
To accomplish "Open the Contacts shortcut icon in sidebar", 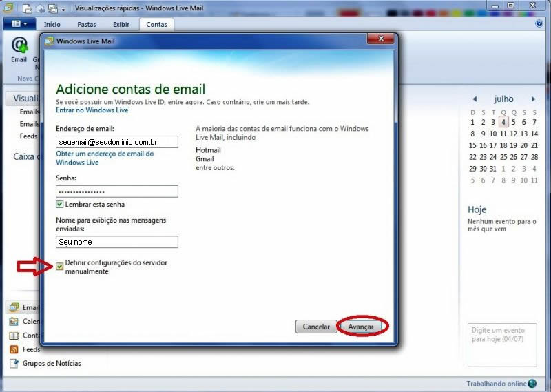I will click(x=14, y=336).
